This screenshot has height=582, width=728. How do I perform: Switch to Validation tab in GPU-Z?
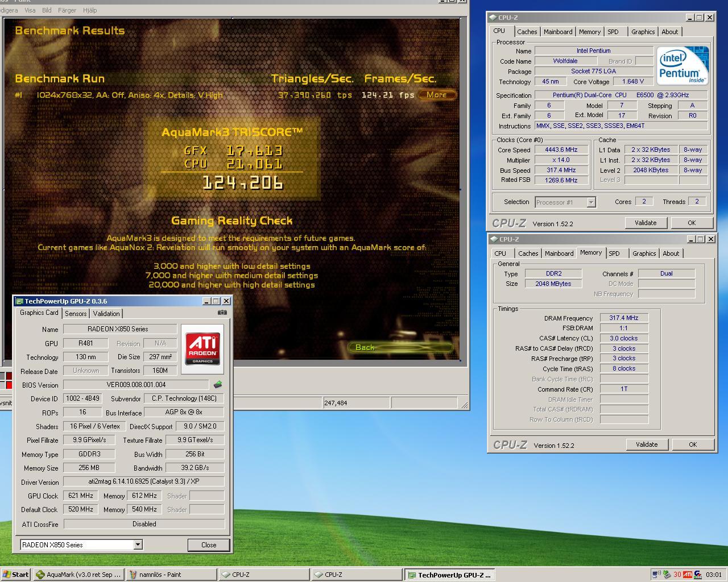coord(106,314)
